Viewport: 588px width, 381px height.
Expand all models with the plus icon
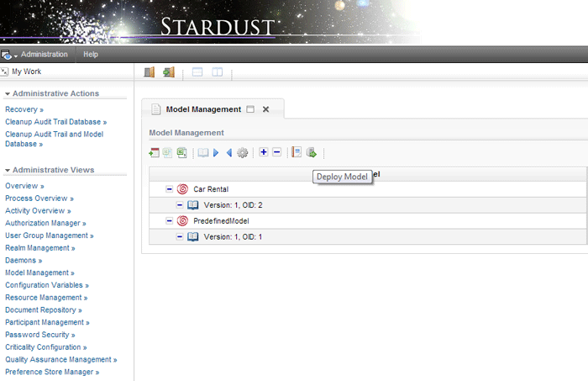point(264,152)
